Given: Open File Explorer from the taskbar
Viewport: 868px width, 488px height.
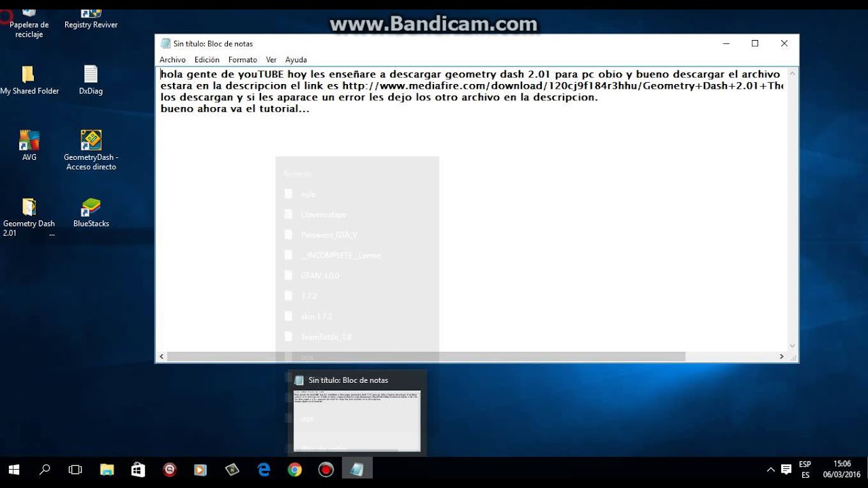Looking at the screenshot, I should coord(107,469).
